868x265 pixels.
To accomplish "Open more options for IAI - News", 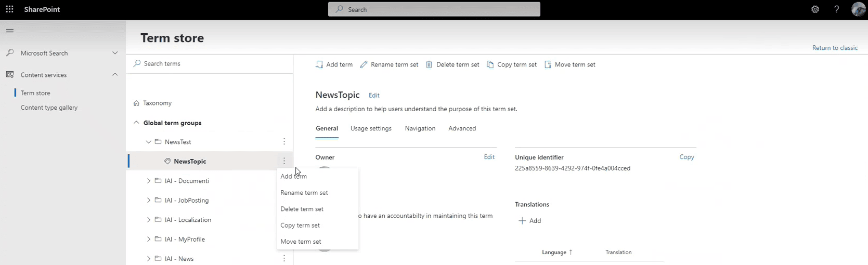I will point(284,258).
